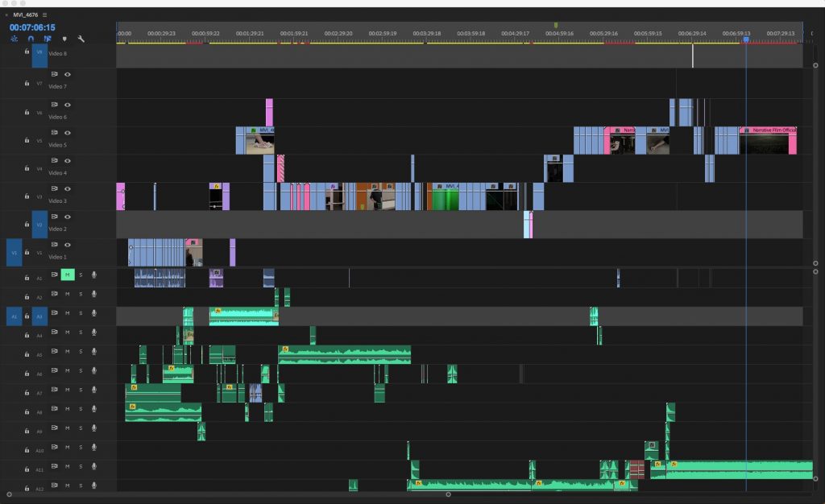Solo track A5 with S button
825x504 pixels.
click(x=81, y=352)
